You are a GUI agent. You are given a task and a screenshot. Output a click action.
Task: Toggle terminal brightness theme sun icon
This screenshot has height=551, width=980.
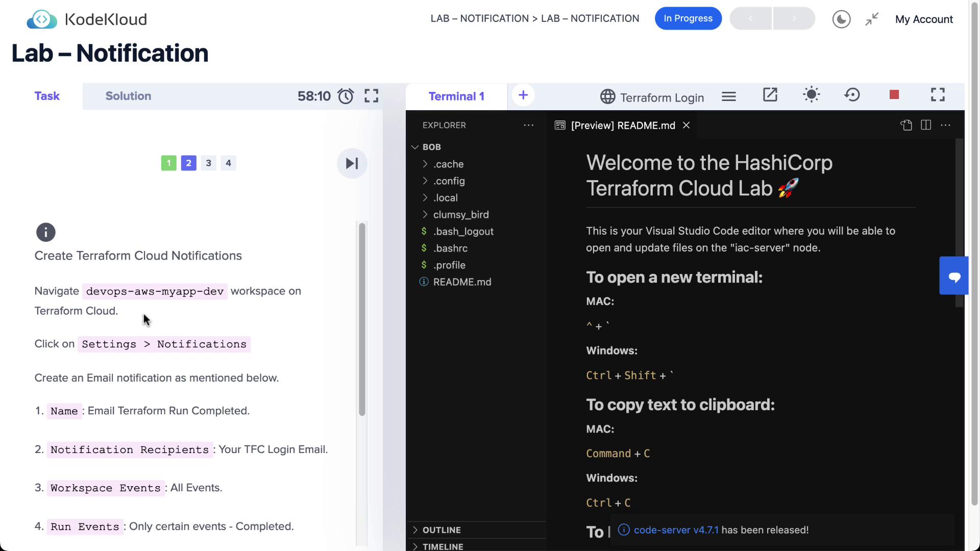(x=811, y=95)
